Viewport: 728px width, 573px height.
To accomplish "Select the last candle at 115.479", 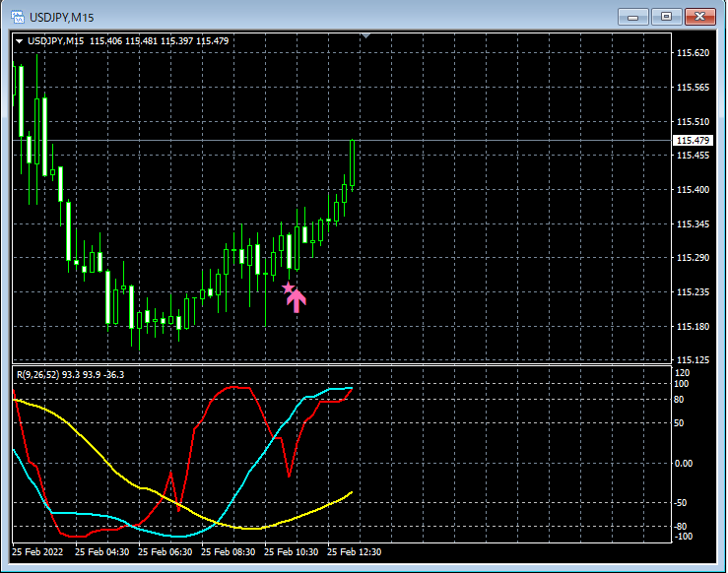I will [x=353, y=163].
